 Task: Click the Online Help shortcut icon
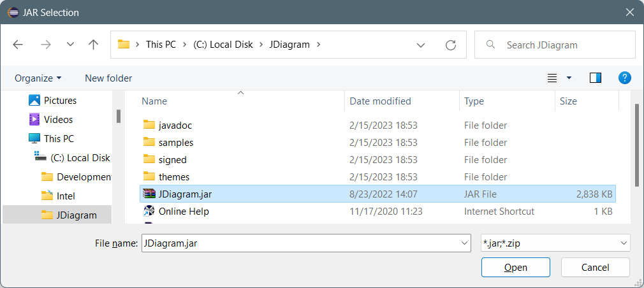tap(149, 212)
